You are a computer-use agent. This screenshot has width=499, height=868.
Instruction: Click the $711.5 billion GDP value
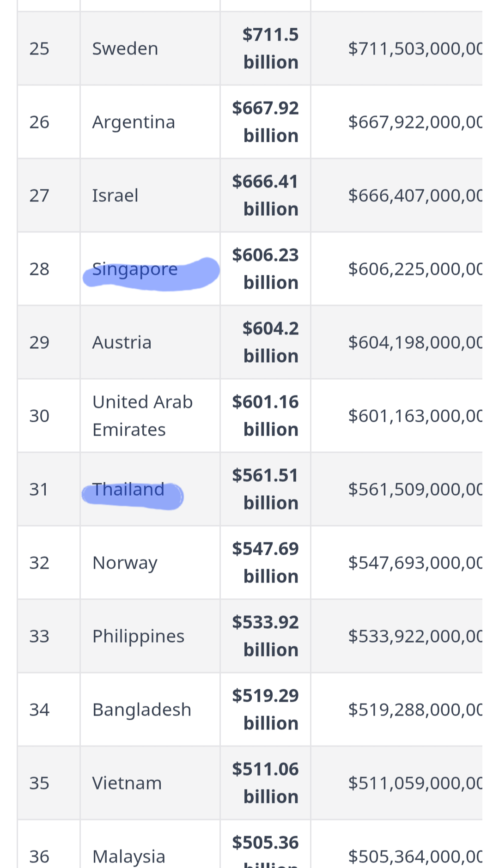tap(271, 49)
